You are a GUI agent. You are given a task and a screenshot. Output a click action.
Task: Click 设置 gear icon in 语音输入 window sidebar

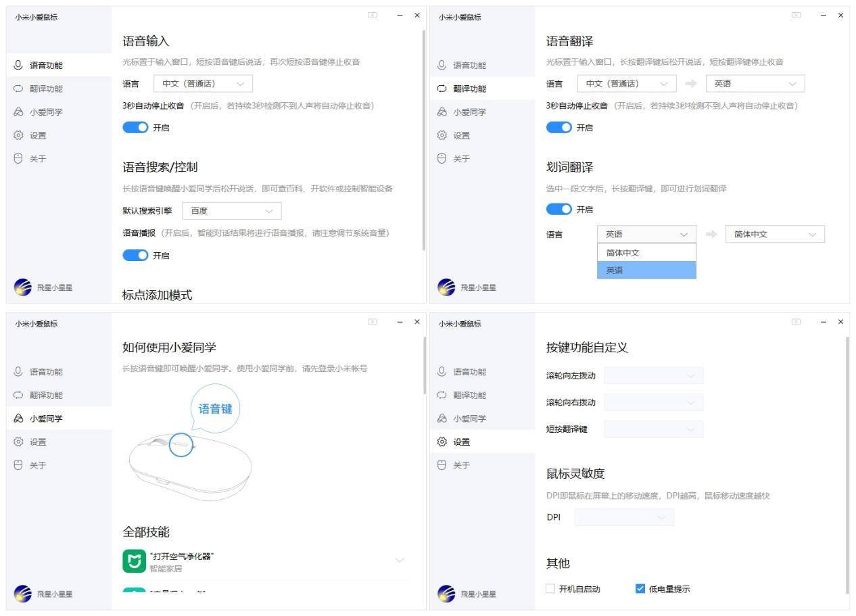(x=18, y=135)
